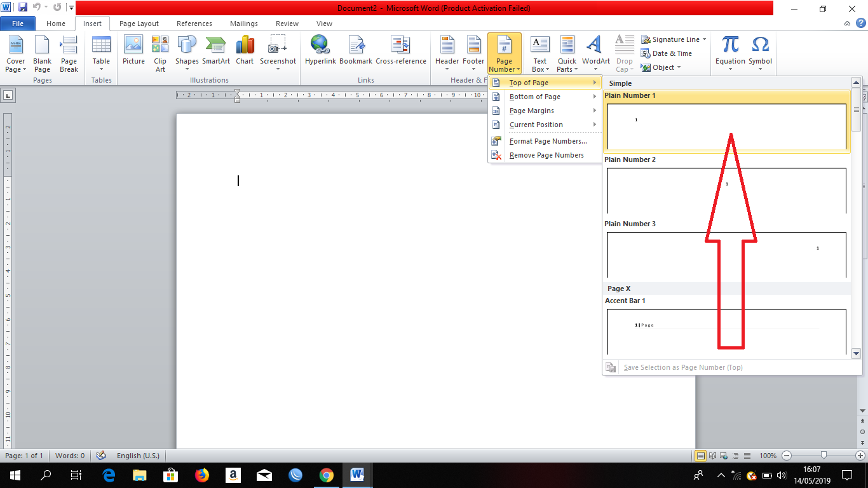Select the Plain Number 1 thumbnail
868x488 pixels.
click(726, 126)
